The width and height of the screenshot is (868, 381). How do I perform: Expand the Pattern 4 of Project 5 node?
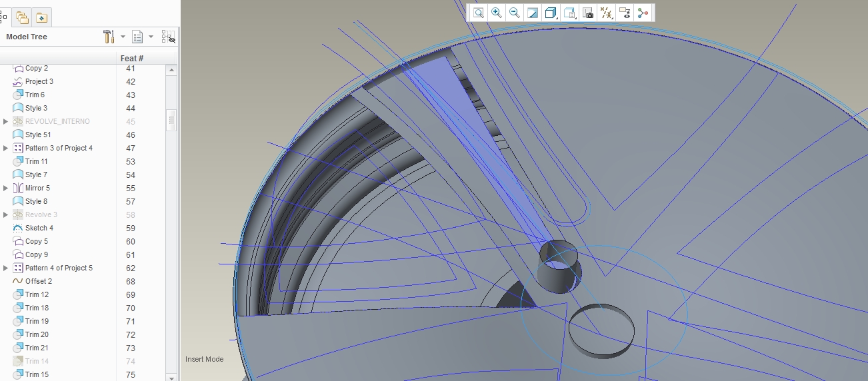pyautogui.click(x=6, y=268)
